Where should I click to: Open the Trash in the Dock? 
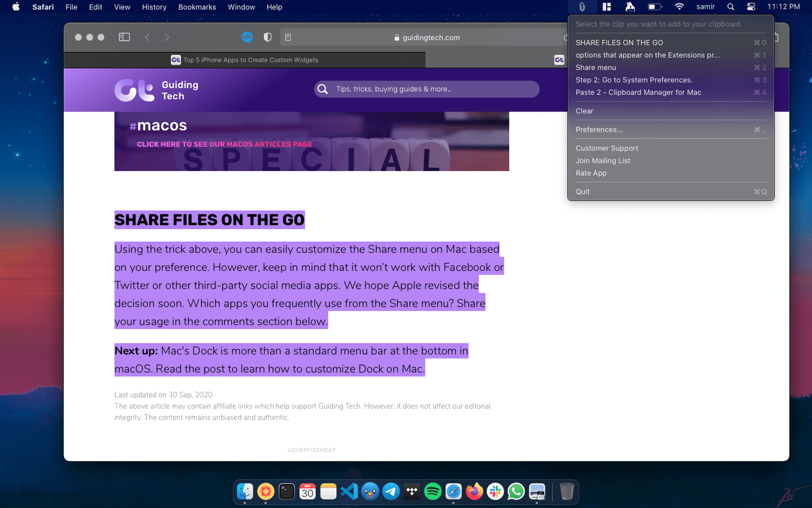[566, 492]
